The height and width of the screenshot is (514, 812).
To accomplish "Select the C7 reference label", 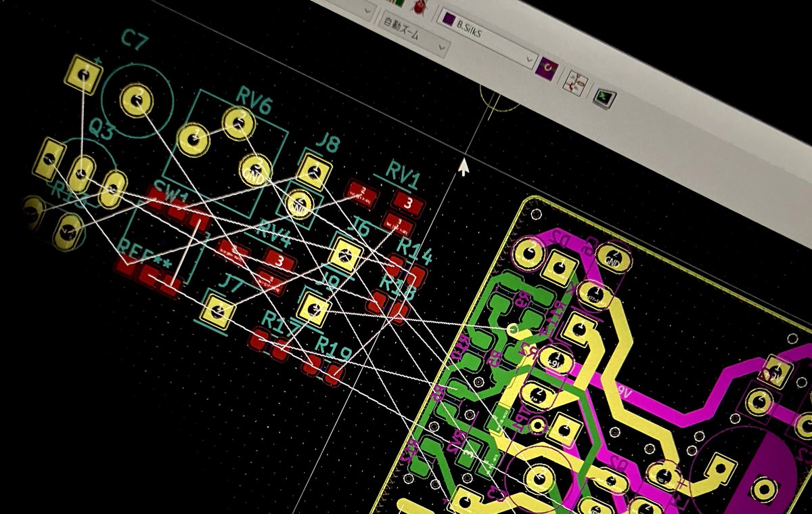I will point(134,41).
